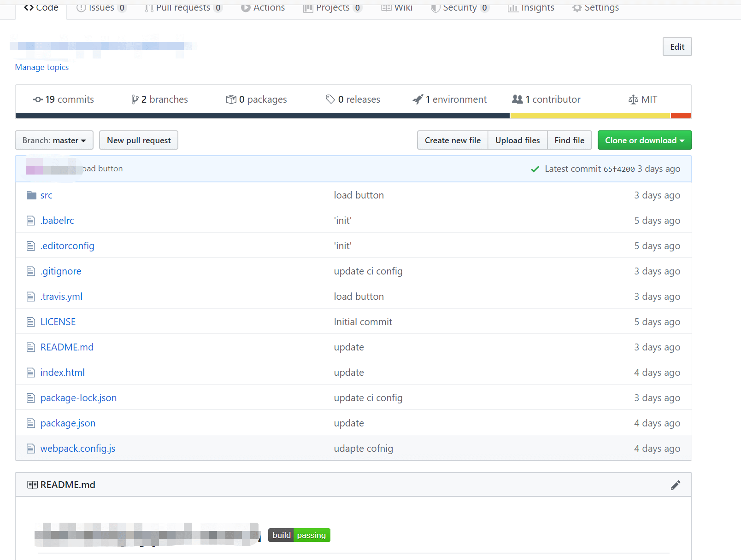Click the Edit description button
This screenshot has width=741, height=560.
[x=677, y=47]
